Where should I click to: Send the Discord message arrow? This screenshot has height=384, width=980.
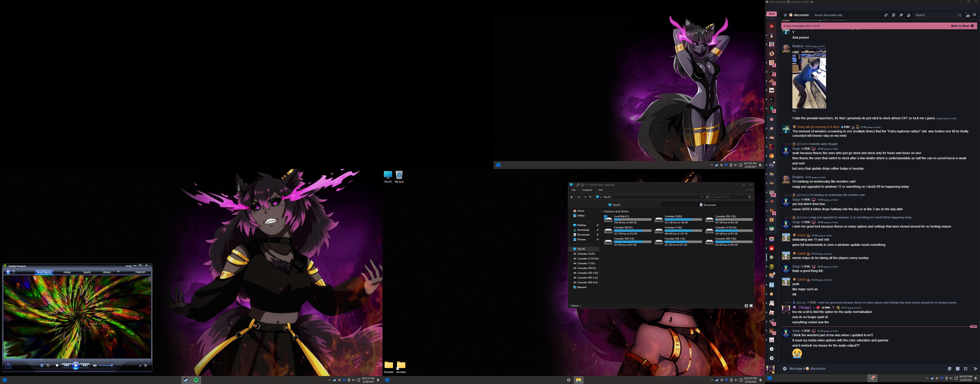[x=975, y=369]
